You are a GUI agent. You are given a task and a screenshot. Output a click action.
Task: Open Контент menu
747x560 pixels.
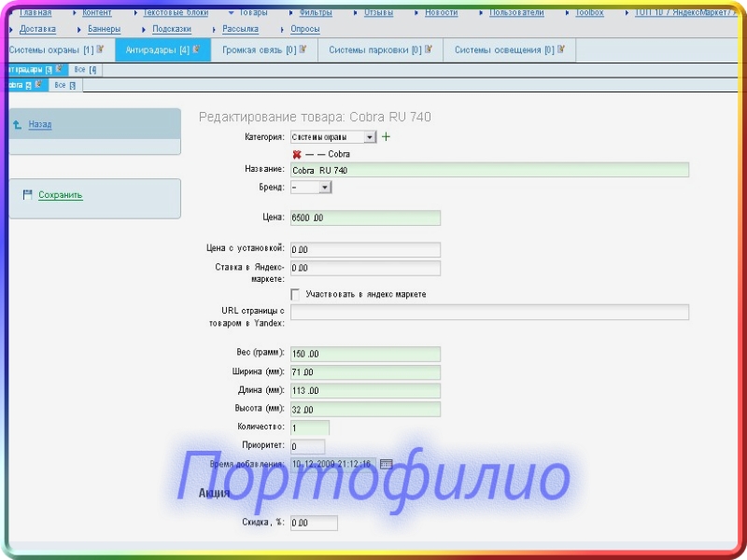(x=97, y=12)
